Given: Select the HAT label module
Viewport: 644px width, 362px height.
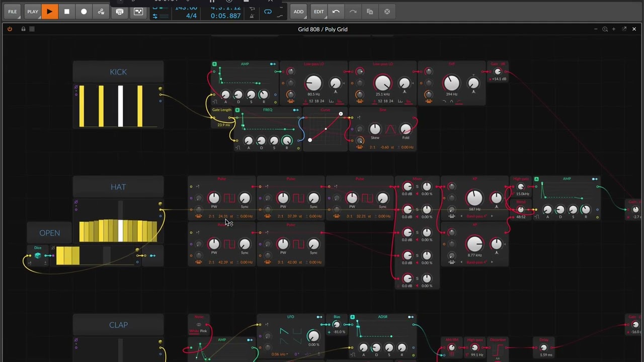Looking at the screenshot, I should tap(118, 187).
